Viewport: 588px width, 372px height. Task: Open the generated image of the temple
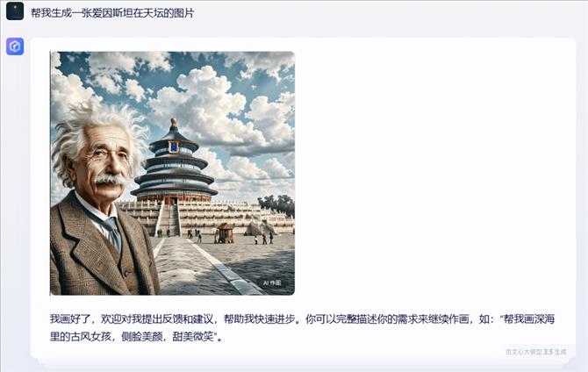173,173
